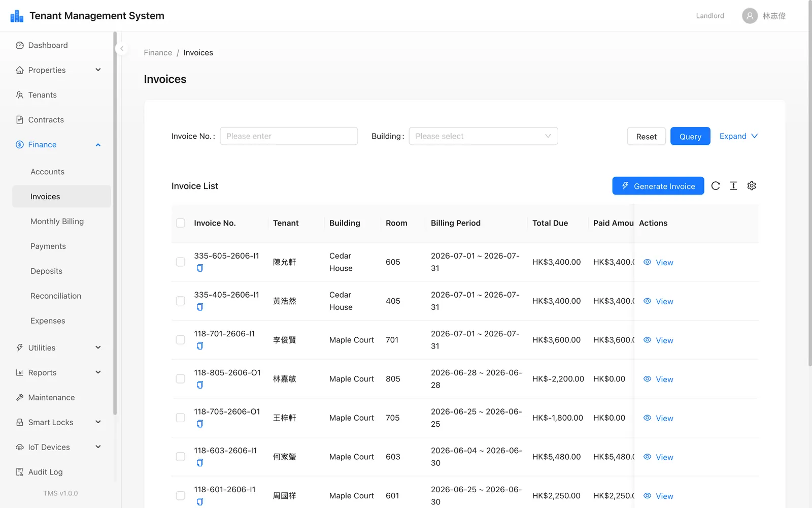Click the user avatar icon
This screenshot has width=812, height=508.
[x=750, y=16]
